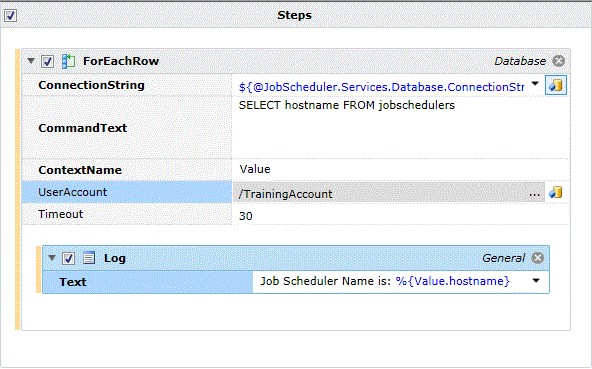This screenshot has width=592, height=369.
Task: Uncheck the Log step checkbox
Action: coord(68,258)
